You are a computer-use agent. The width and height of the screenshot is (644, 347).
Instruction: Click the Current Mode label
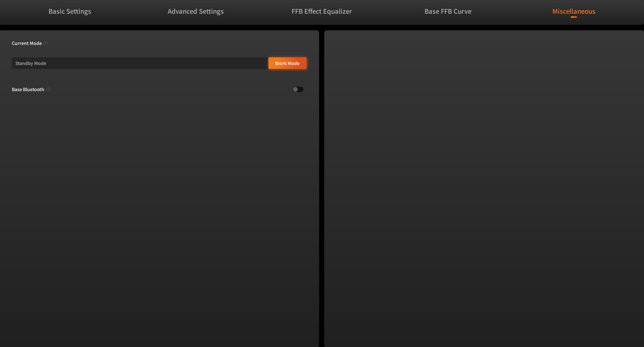[27, 43]
